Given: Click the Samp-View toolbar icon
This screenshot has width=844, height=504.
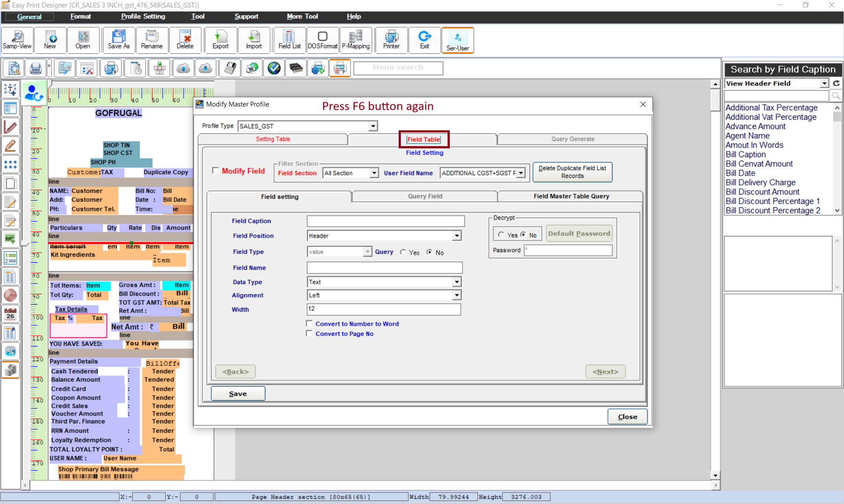Looking at the screenshot, I should pos(17,40).
